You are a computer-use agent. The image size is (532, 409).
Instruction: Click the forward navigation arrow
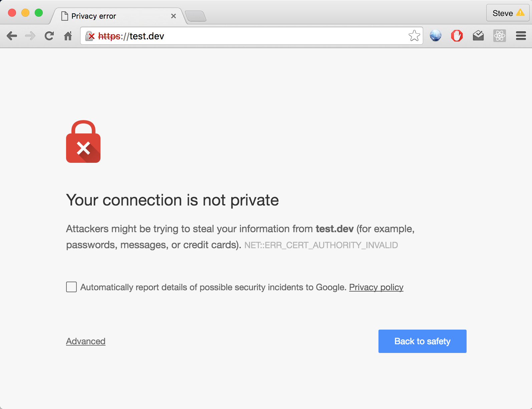[30, 36]
